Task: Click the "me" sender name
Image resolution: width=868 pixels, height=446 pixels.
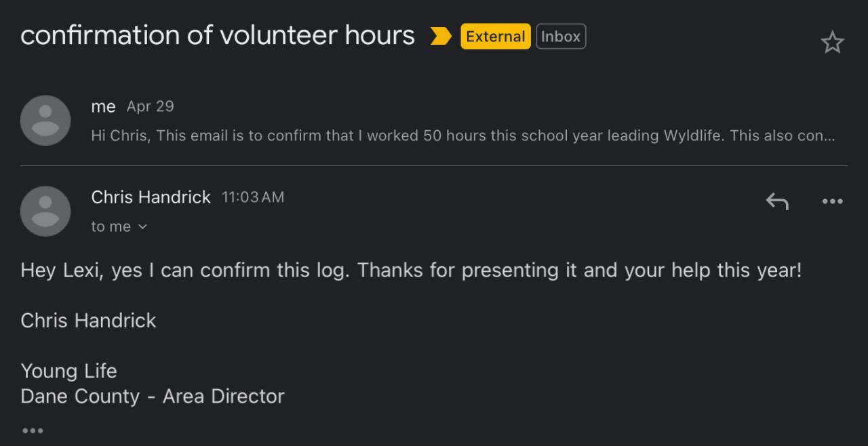Action: pyautogui.click(x=103, y=106)
